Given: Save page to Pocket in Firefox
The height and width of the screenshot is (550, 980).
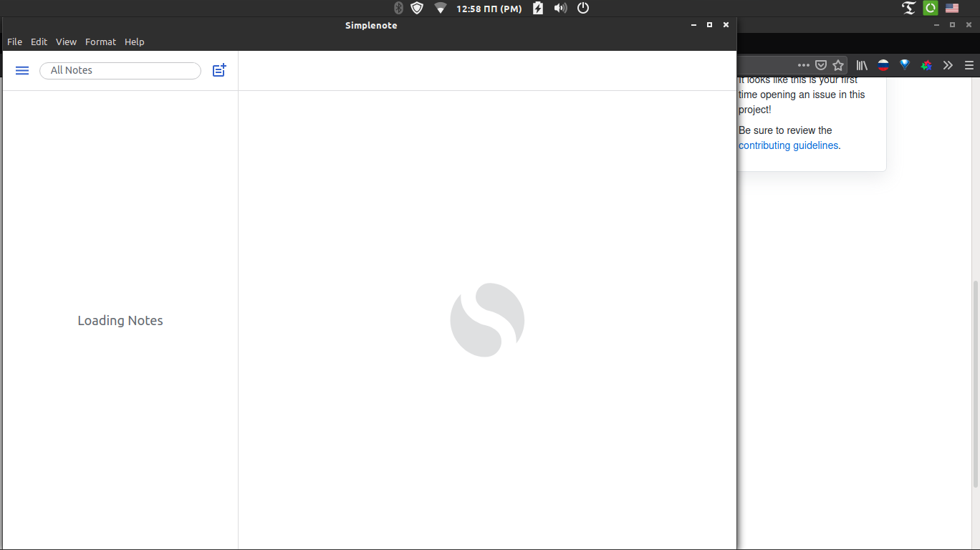Looking at the screenshot, I should (x=822, y=65).
